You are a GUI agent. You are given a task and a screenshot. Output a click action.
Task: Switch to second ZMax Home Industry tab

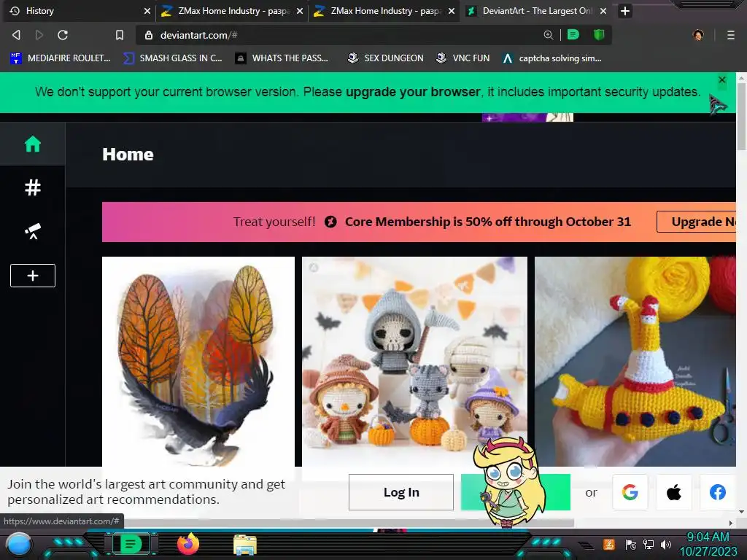click(384, 10)
